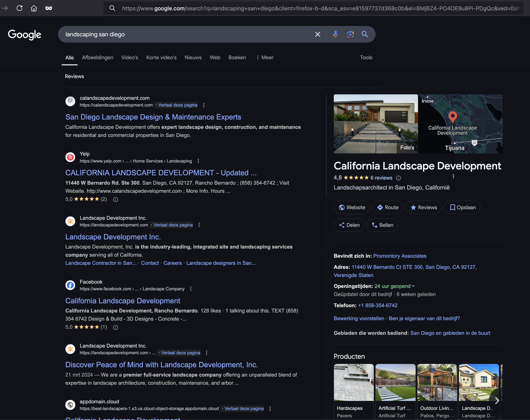Click the blue magnifier search icon

[x=365, y=34]
